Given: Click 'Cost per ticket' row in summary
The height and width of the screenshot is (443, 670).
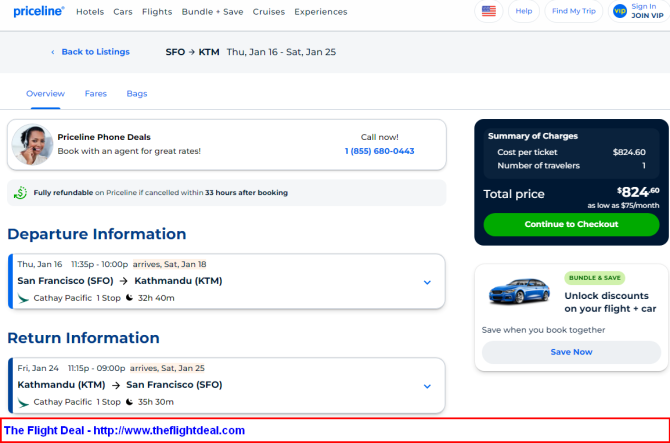Looking at the screenshot, I should click(571, 152).
